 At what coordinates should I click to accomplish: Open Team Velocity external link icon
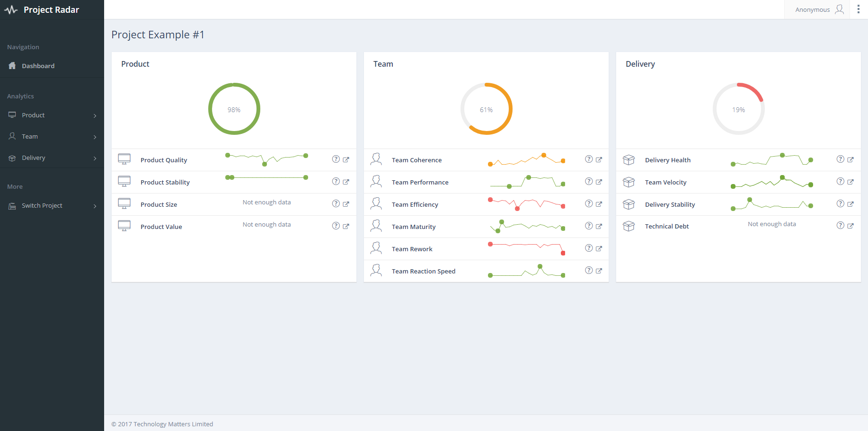(x=850, y=182)
